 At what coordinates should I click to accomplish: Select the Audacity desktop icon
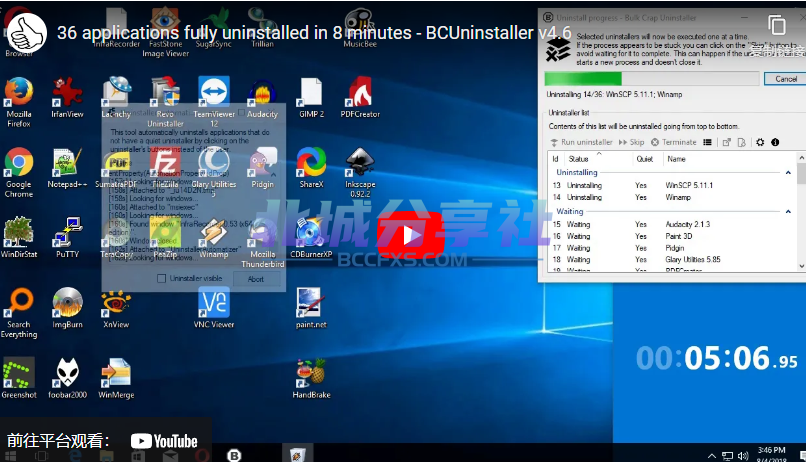(x=262, y=98)
